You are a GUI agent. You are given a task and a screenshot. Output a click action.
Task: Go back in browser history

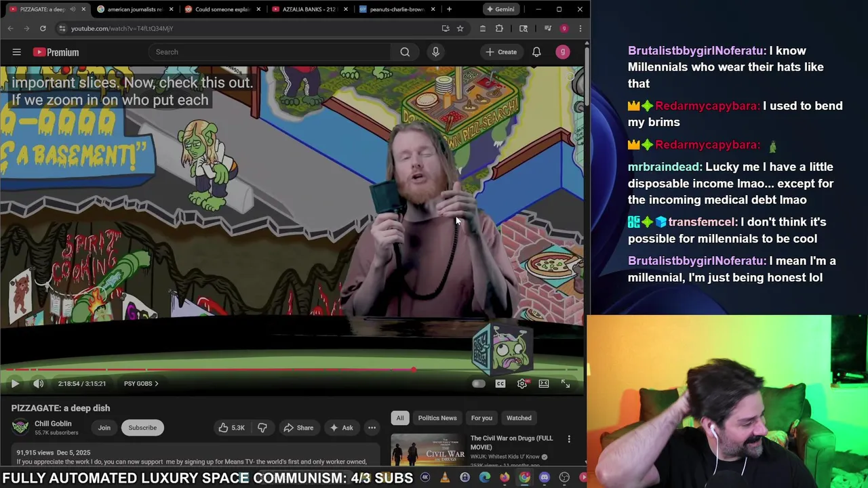point(10,28)
